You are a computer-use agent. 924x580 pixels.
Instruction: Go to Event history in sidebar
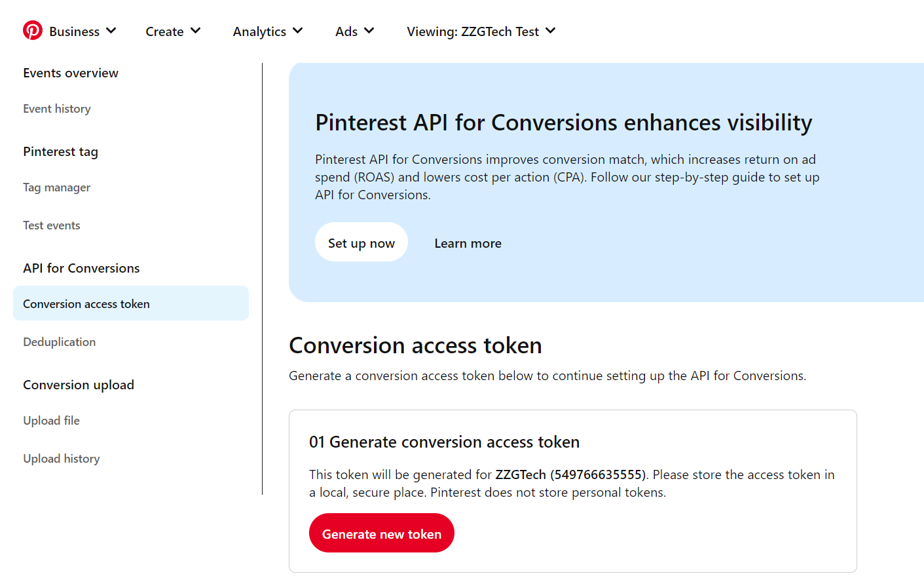point(57,109)
